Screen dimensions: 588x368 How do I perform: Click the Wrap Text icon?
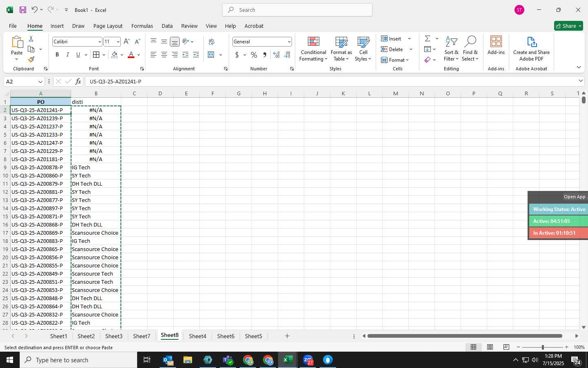[x=212, y=42]
